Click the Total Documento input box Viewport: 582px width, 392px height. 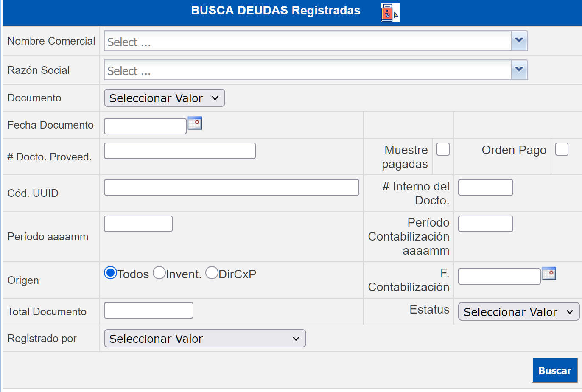pyautogui.click(x=148, y=311)
